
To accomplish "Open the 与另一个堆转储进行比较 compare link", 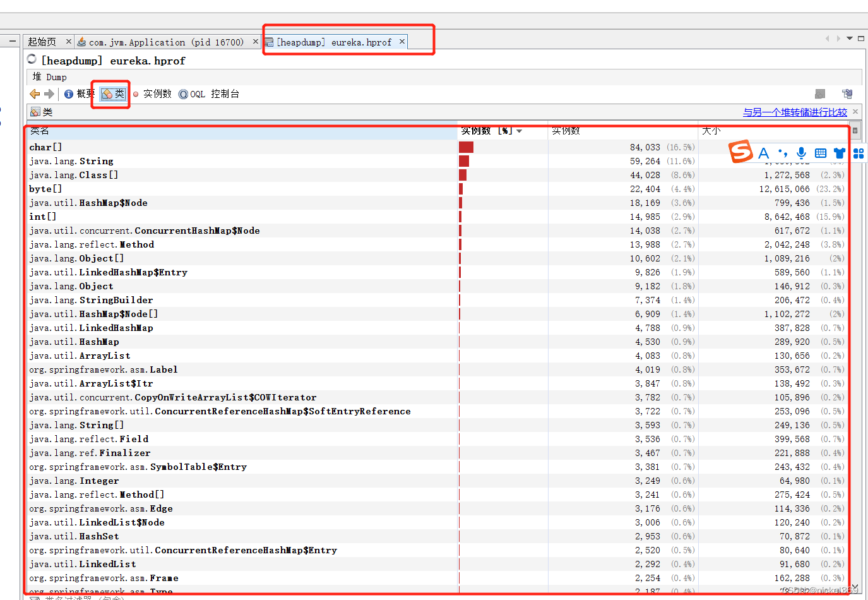I will [x=795, y=112].
